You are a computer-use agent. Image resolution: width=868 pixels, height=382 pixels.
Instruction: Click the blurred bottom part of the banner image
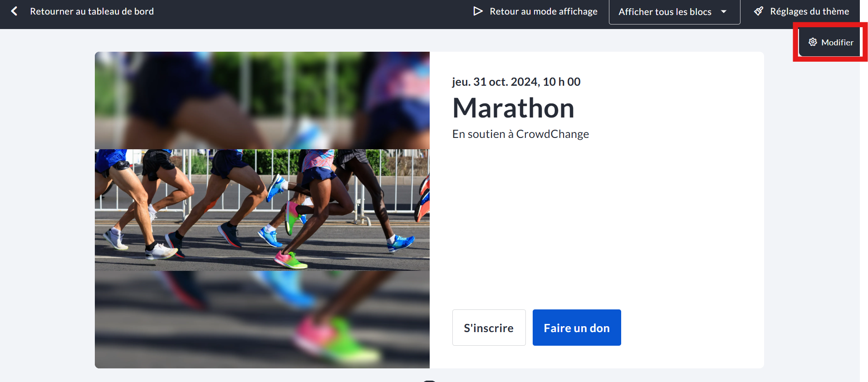pos(262,319)
